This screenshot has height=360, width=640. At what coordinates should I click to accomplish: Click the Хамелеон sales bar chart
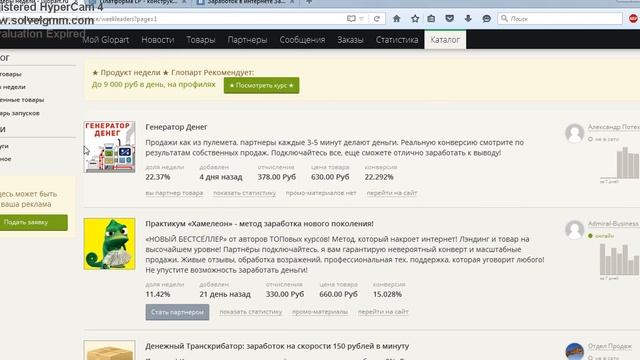pyautogui.click(x=619, y=260)
